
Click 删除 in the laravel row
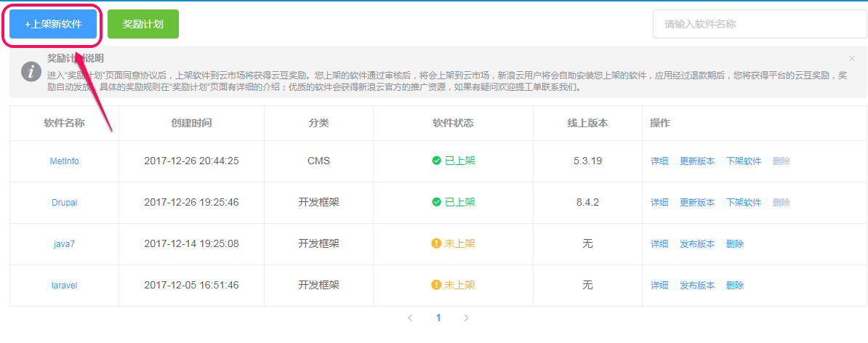point(734,286)
